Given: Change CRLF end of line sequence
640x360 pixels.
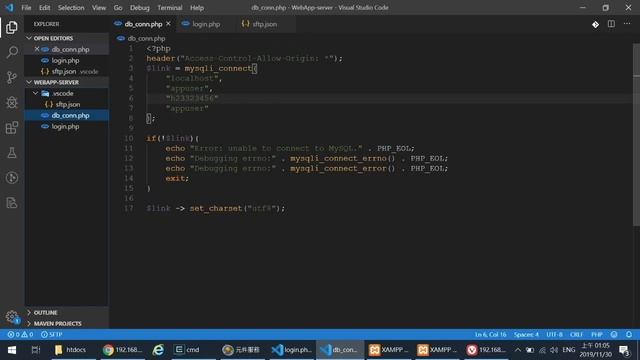Looking at the screenshot, I should [576, 334].
